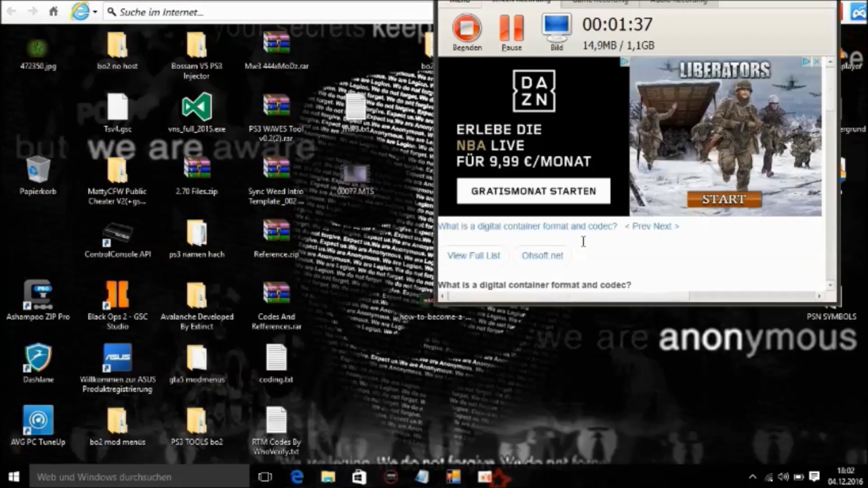The width and height of the screenshot is (868, 488).
Task: Click the View Full List button
Action: click(x=474, y=256)
